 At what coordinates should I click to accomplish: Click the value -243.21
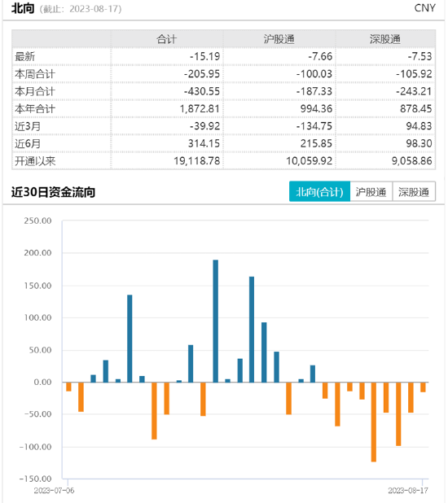[414, 91]
